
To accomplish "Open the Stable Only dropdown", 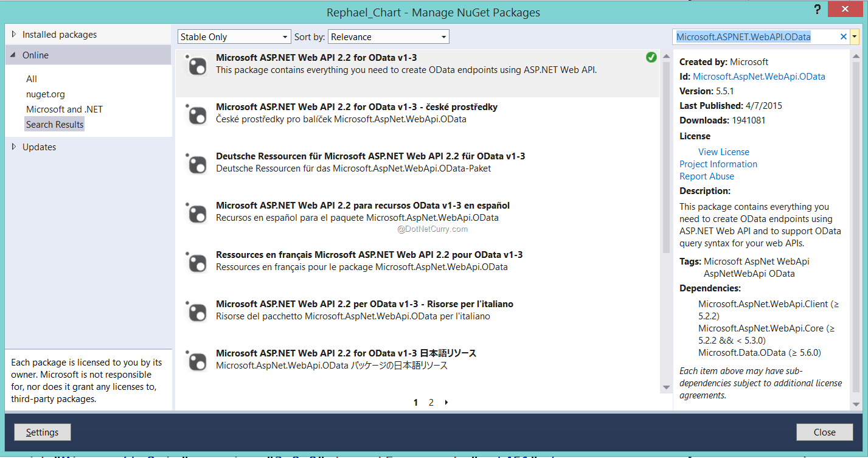I will click(234, 36).
